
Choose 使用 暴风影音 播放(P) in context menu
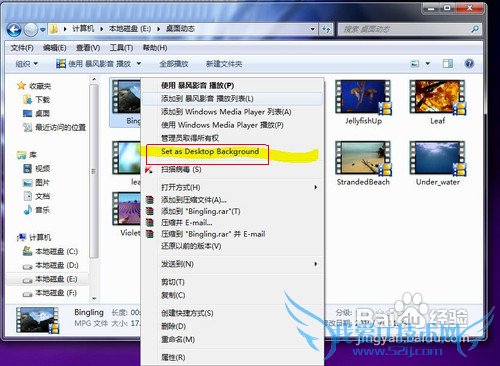pyautogui.click(x=197, y=85)
